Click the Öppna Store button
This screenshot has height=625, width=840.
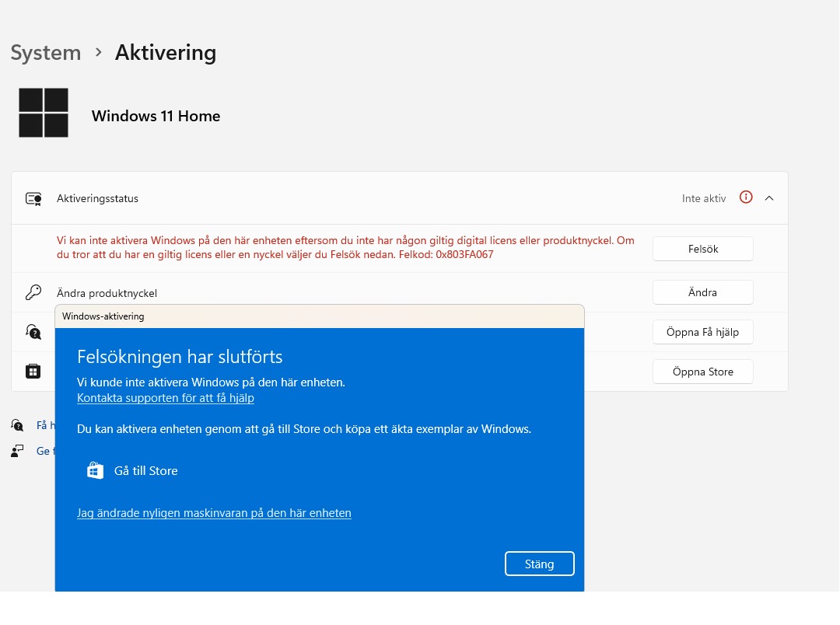(x=703, y=372)
